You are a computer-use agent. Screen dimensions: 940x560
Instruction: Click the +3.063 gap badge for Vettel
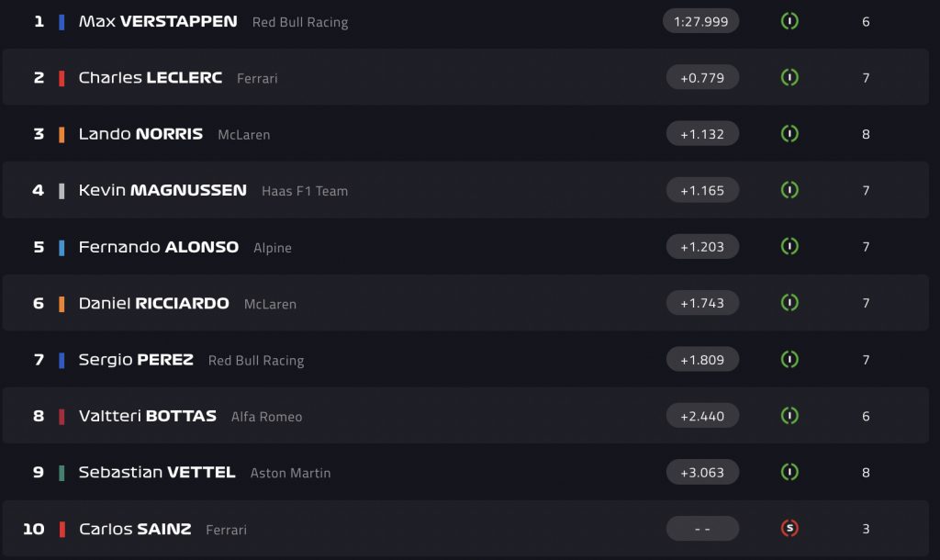702,473
